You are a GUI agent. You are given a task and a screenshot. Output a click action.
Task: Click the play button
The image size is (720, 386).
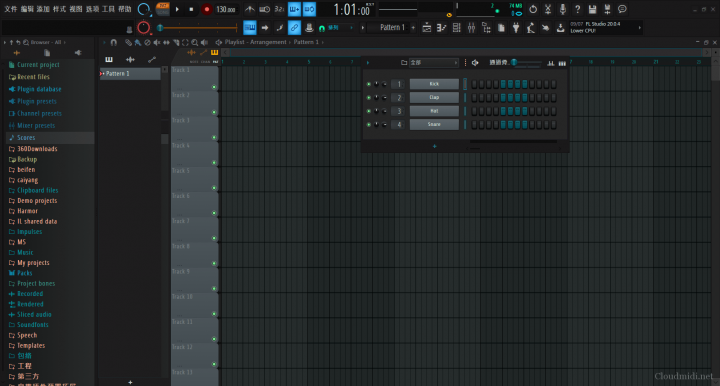point(177,9)
